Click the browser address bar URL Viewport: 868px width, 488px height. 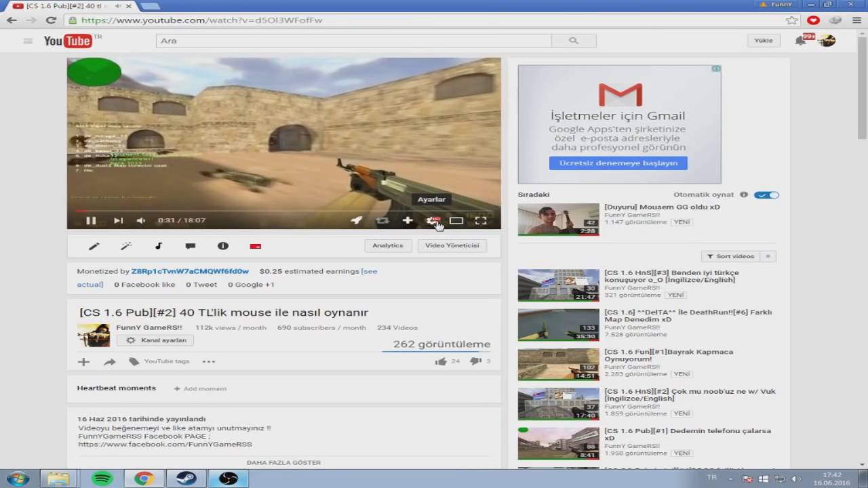coord(202,20)
